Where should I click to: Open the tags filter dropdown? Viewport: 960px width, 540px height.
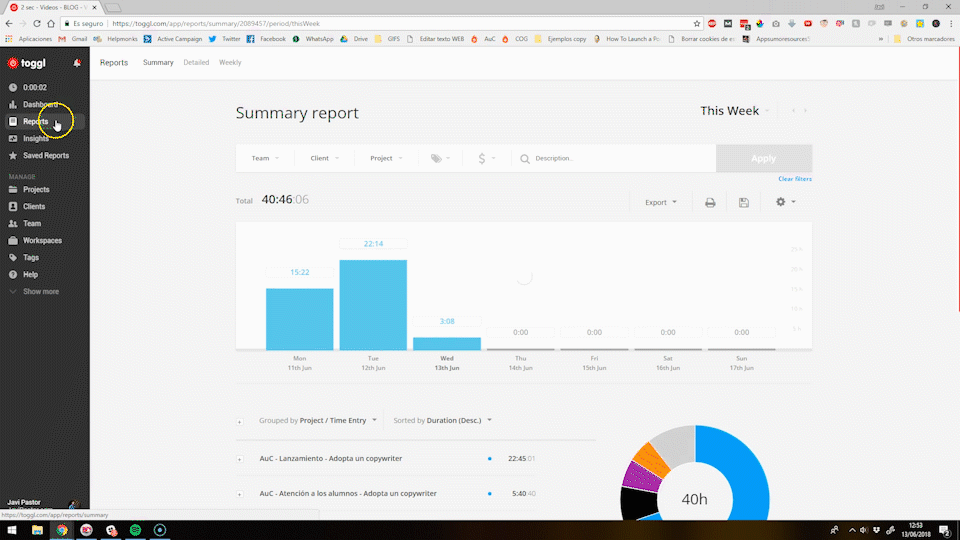[x=439, y=158]
